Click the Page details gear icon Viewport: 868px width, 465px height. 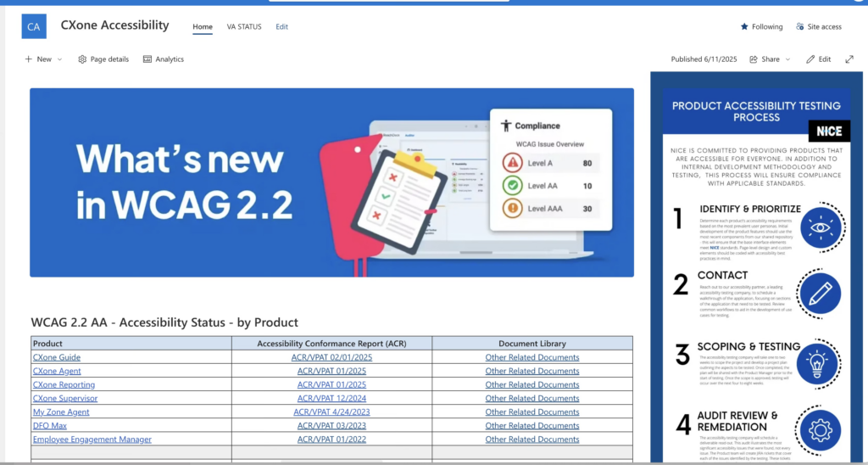[x=82, y=59]
